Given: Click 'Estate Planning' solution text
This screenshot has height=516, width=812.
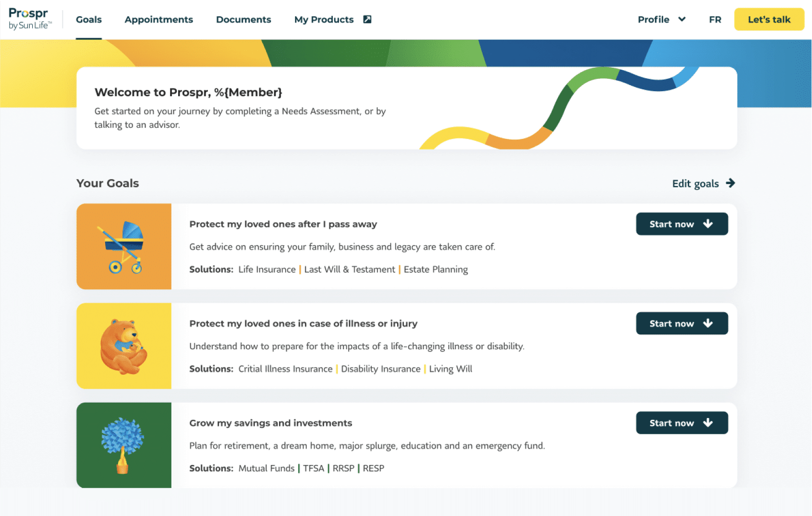Looking at the screenshot, I should (x=436, y=270).
